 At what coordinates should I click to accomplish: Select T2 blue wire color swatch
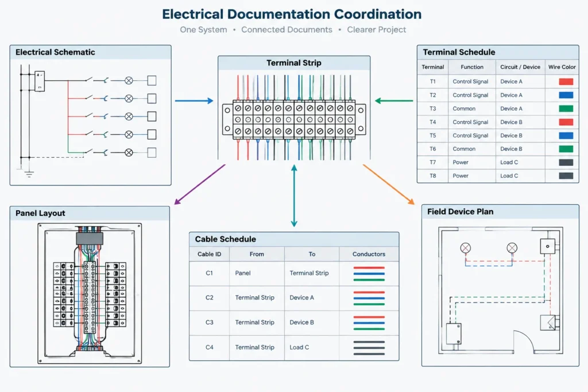click(x=566, y=95)
